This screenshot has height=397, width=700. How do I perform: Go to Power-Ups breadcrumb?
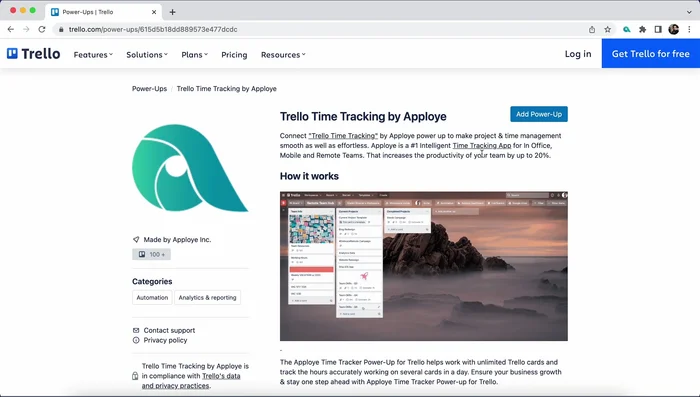[x=149, y=88]
